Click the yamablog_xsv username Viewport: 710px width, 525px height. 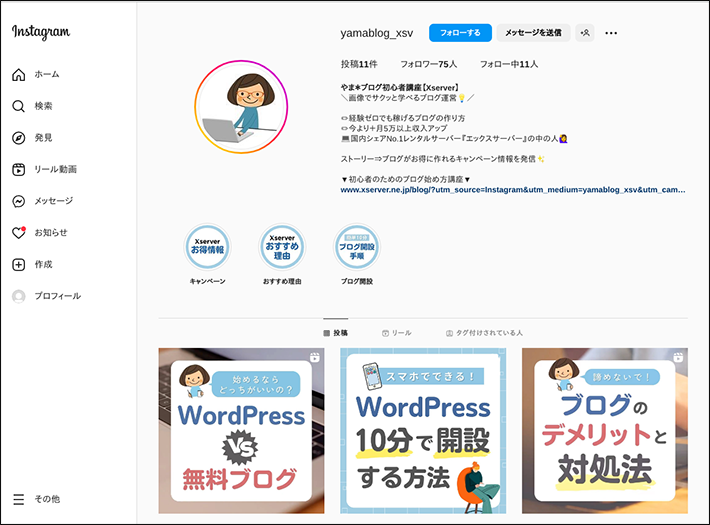(x=377, y=33)
